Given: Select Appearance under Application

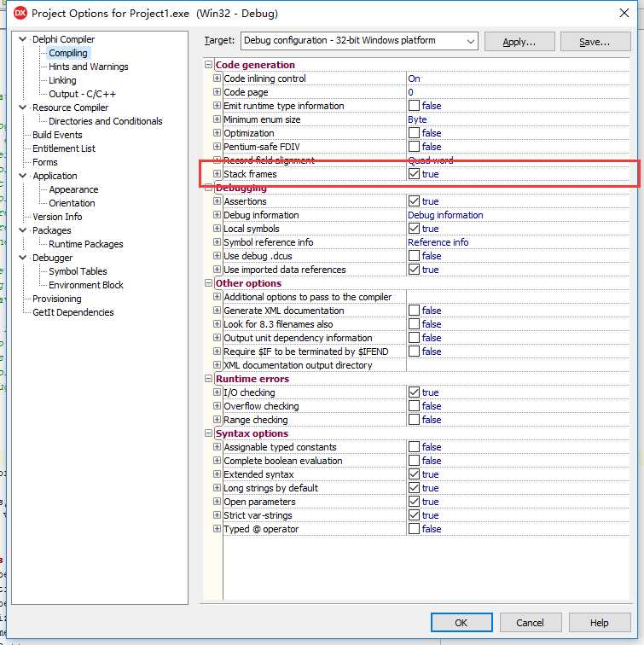Looking at the screenshot, I should (73, 189).
